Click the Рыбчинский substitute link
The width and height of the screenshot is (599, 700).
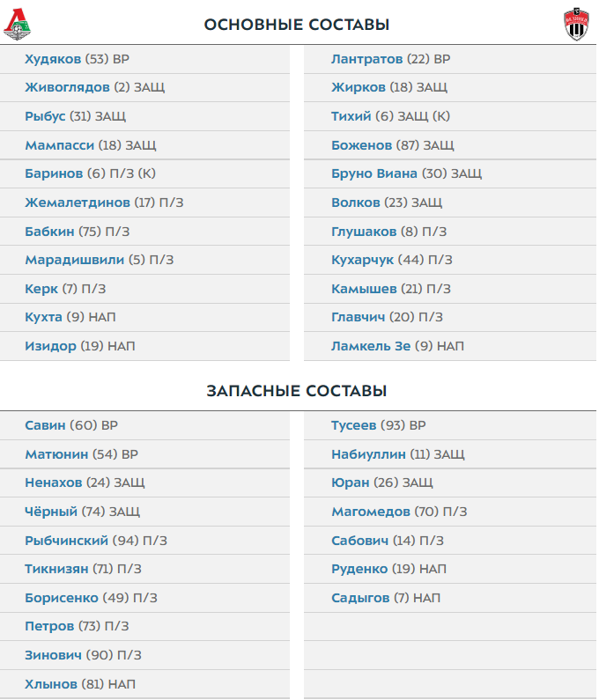[66, 541]
